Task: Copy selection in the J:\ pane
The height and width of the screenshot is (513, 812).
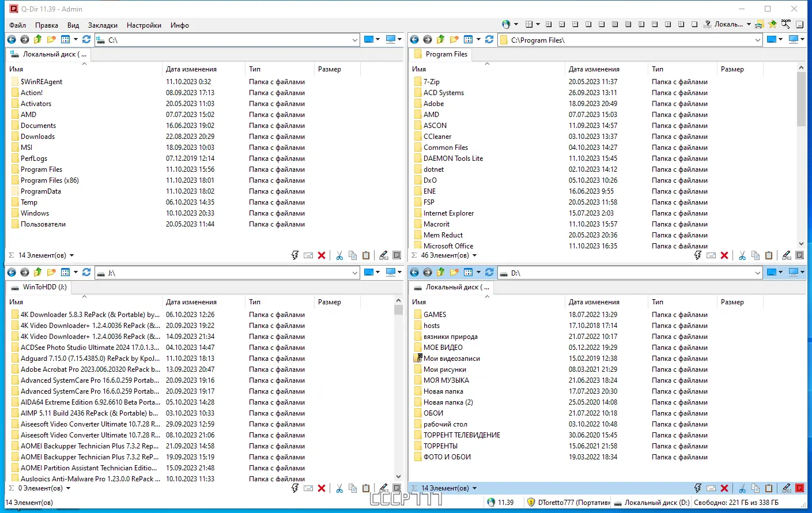Action: (x=353, y=488)
